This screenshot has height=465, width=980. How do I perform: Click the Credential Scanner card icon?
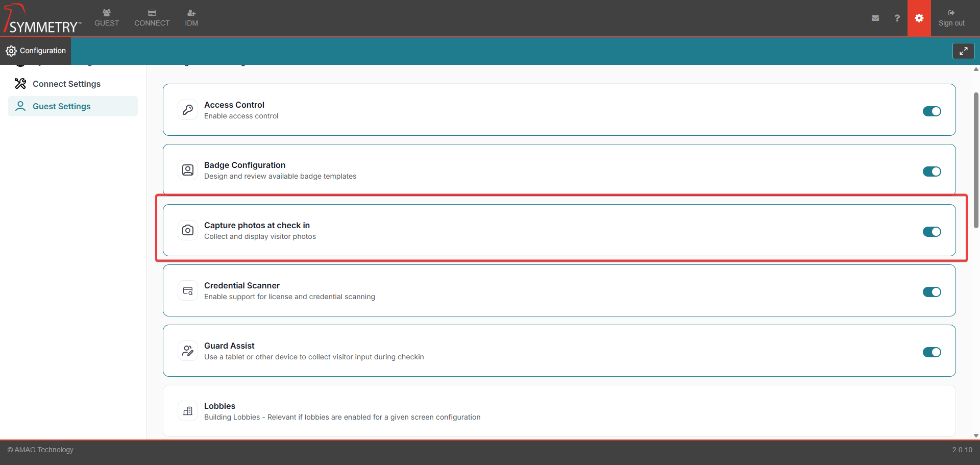(188, 290)
